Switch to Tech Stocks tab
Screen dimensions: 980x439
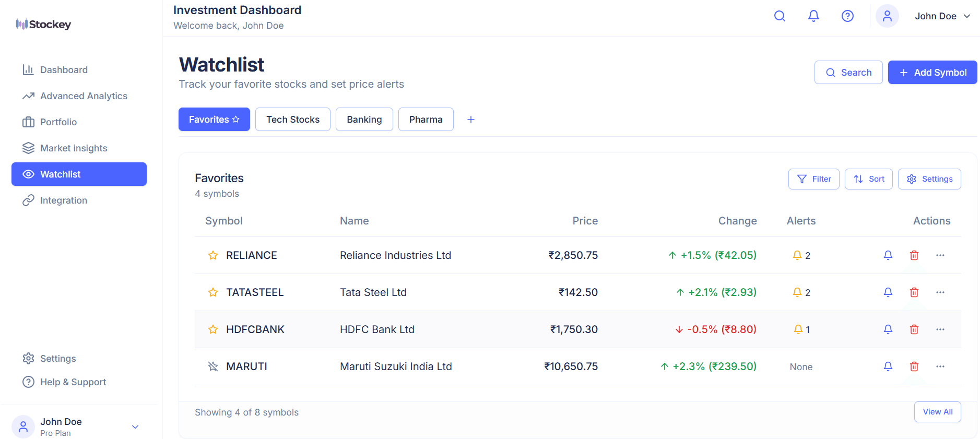pyautogui.click(x=293, y=120)
